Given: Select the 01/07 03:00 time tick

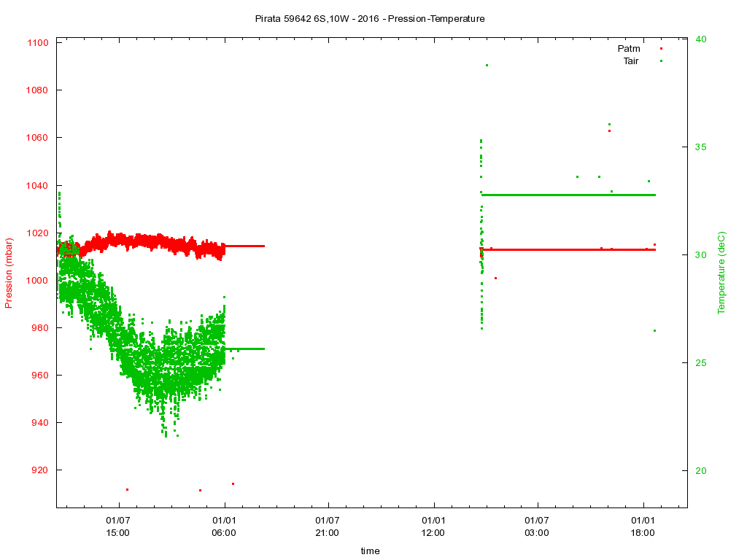Looking at the screenshot, I should pos(537,526).
